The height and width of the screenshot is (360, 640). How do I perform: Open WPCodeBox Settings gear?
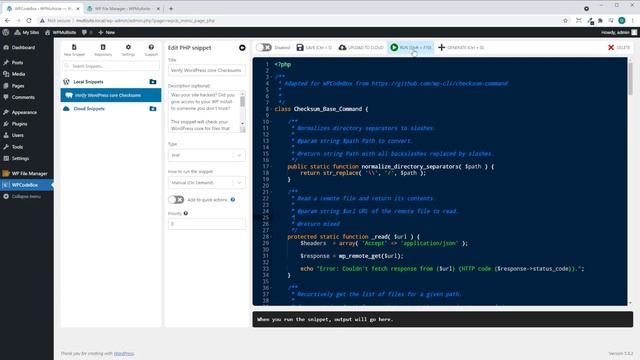click(x=128, y=47)
